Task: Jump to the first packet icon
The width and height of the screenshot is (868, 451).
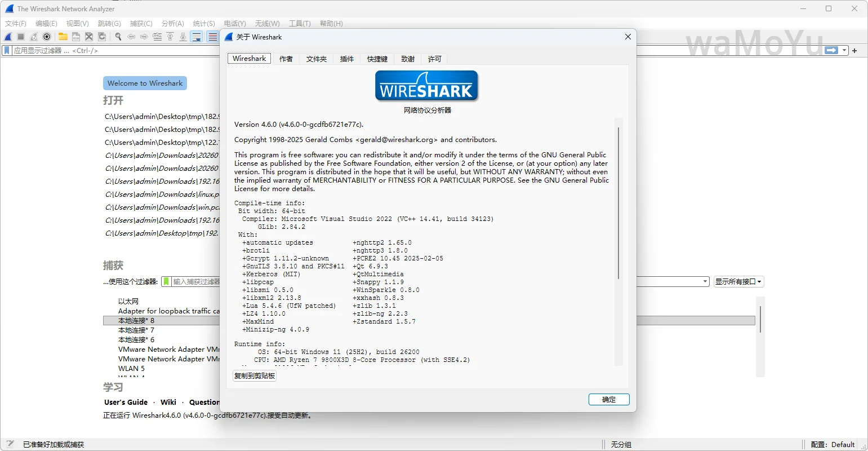Action: [x=170, y=37]
